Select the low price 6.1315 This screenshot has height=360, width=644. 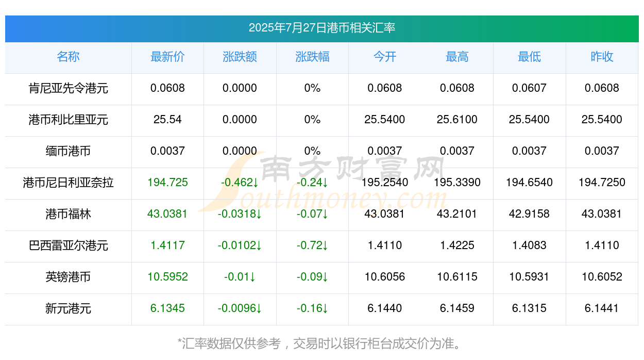529,308
